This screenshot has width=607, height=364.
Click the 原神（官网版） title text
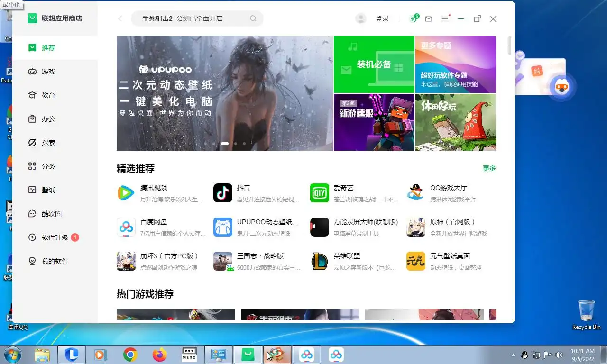click(453, 222)
